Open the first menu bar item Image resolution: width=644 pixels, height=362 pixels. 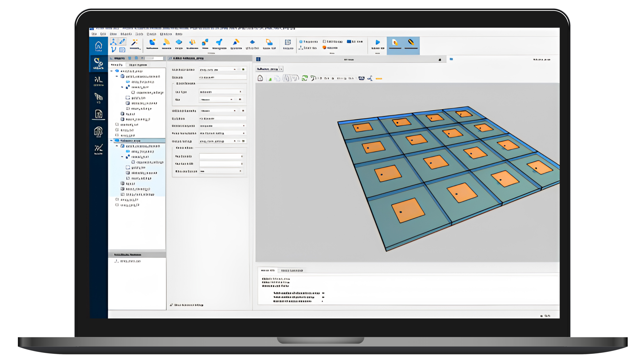[x=94, y=34]
